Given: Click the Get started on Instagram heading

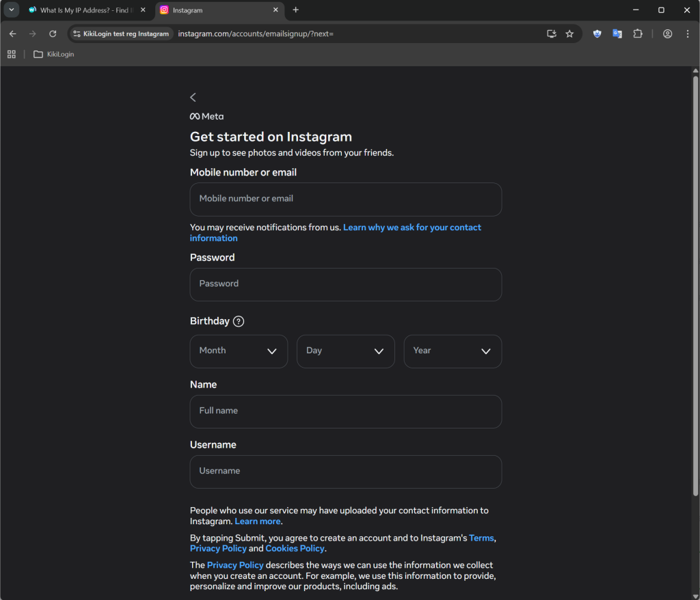Looking at the screenshot, I should pos(271,137).
